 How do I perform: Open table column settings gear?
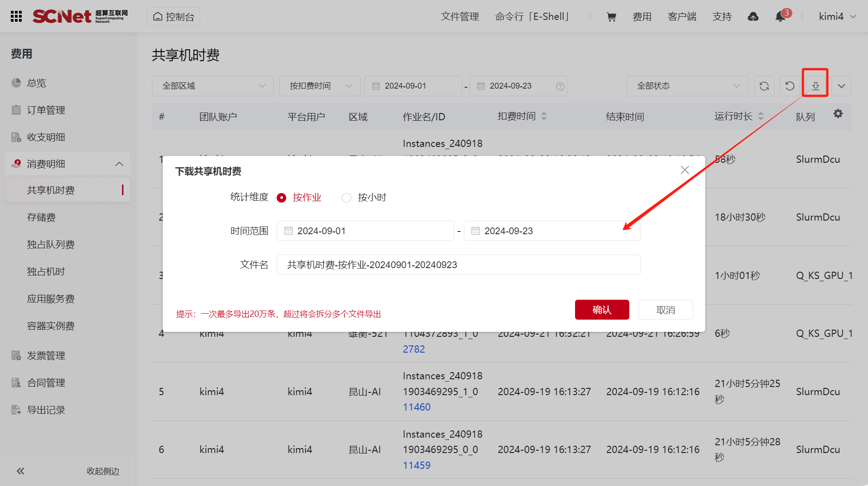(x=838, y=114)
